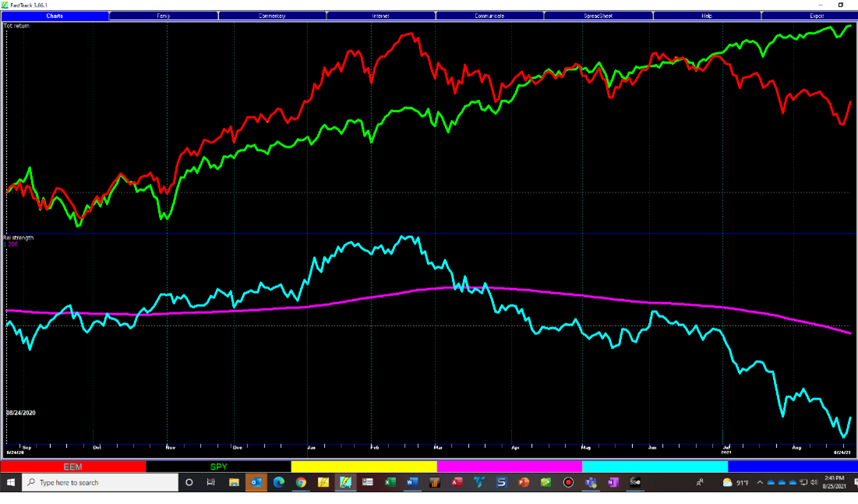The image size is (858, 504).
Task: Switch to the Family tab
Action: [x=164, y=16]
